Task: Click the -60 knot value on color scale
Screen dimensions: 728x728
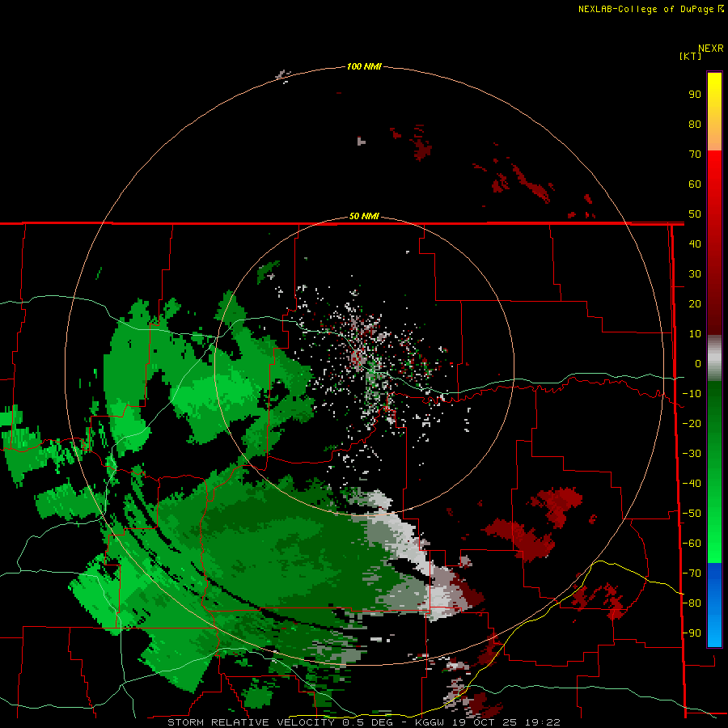Action: pos(692,544)
